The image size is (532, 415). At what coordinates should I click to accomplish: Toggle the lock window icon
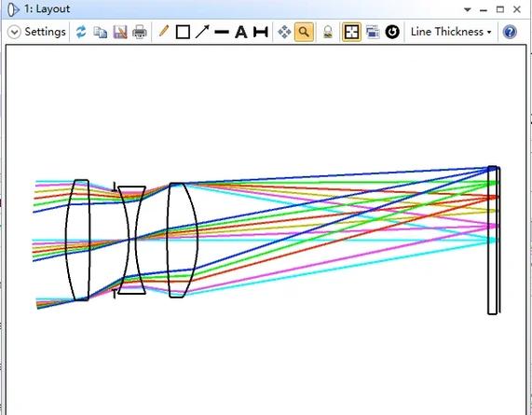[328, 33]
